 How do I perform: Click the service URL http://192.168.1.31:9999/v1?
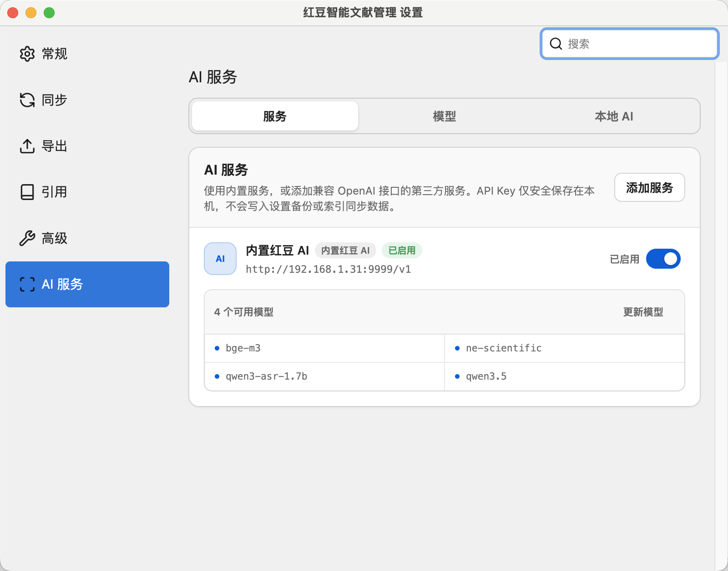click(328, 269)
